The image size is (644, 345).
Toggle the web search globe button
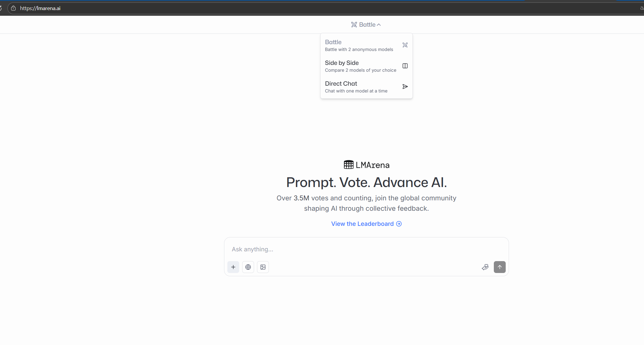click(x=248, y=267)
